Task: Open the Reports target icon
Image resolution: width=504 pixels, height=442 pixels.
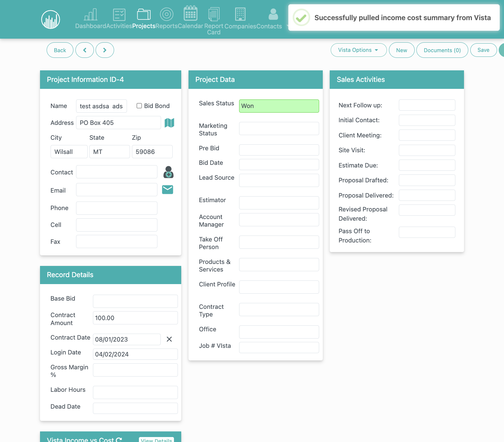Action: (x=167, y=14)
